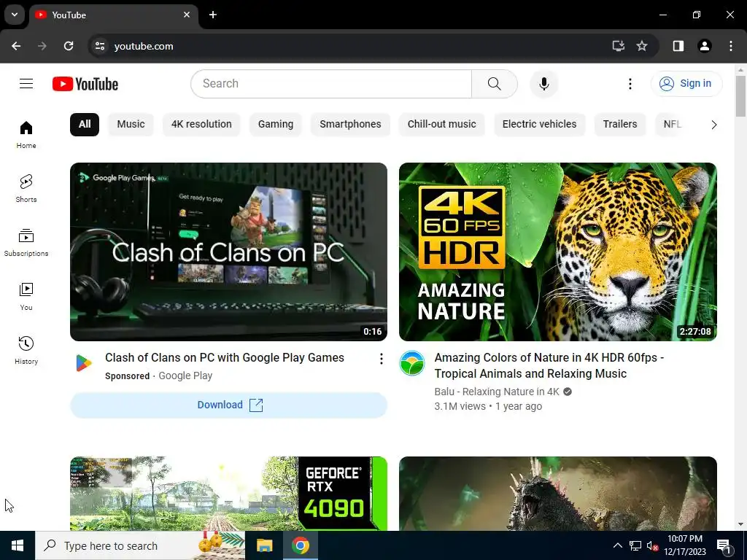Close the YouTube tab
The image size is (747, 560).
click(x=187, y=15)
